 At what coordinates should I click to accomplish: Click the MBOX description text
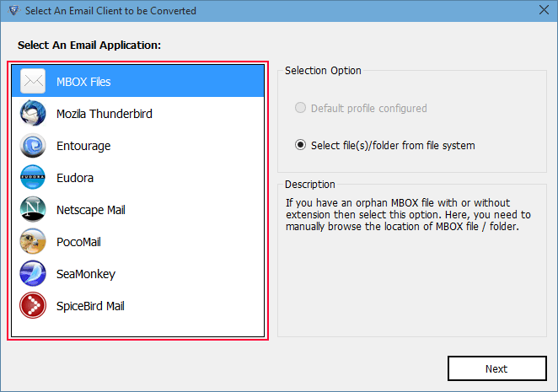point(408,215)
